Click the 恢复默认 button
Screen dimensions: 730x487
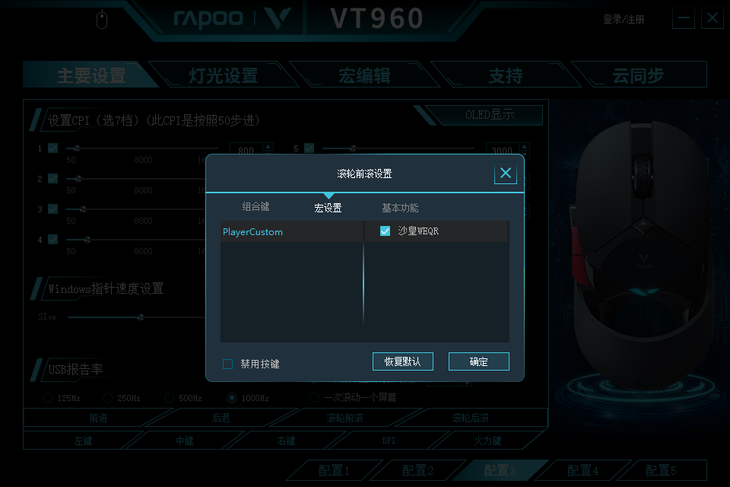click(x=403, y=362)
